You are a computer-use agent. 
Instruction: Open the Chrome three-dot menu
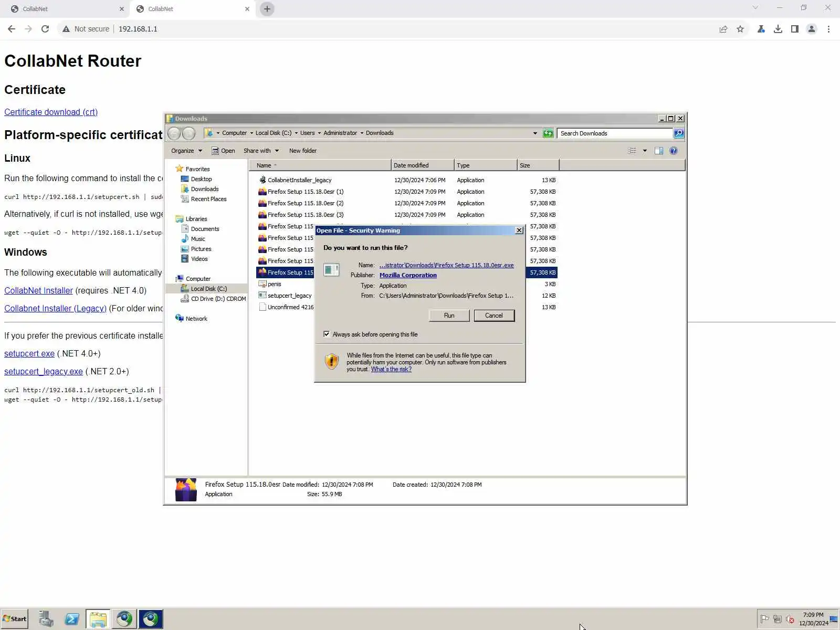coord(828,29)
